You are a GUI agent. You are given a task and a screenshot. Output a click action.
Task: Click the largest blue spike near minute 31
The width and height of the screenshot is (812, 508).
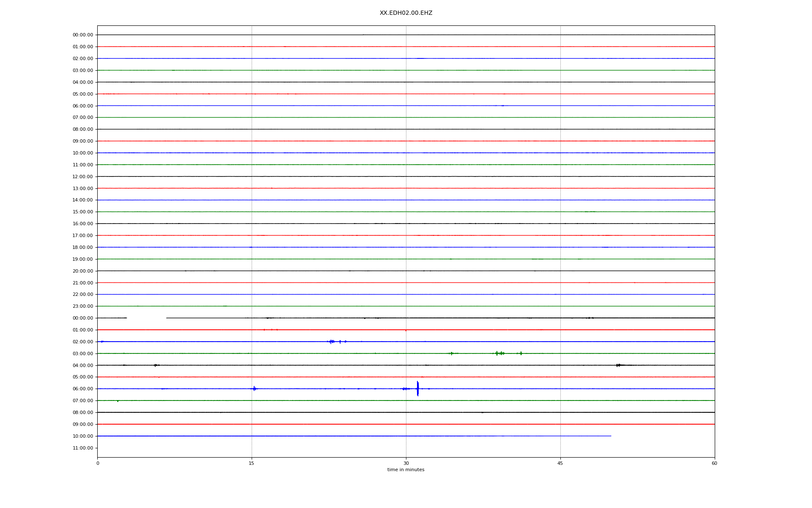[417, 389]
